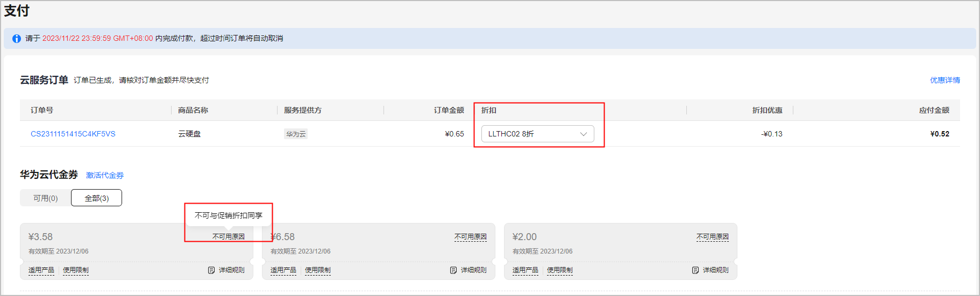
Task: Expand the LLTHC02 8折 discount dropdown
Action: pyautogui.click(x=538, y=134)
